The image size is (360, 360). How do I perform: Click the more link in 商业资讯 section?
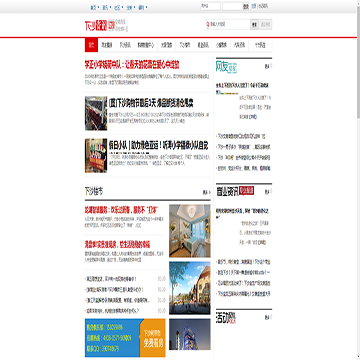click(267, 192)
